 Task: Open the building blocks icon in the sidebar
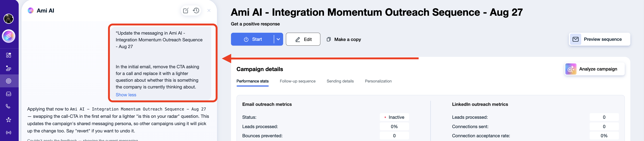9,68
